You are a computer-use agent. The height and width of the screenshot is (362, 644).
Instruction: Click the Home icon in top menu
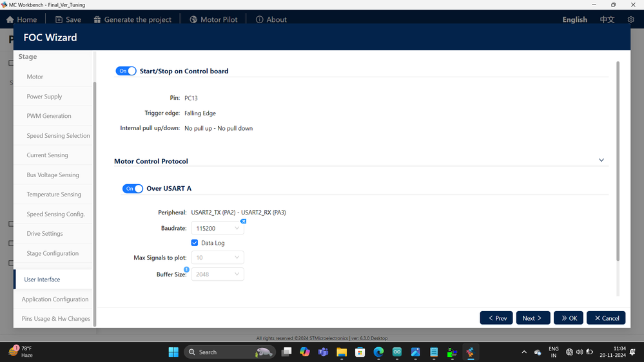[x=10, y=20]
